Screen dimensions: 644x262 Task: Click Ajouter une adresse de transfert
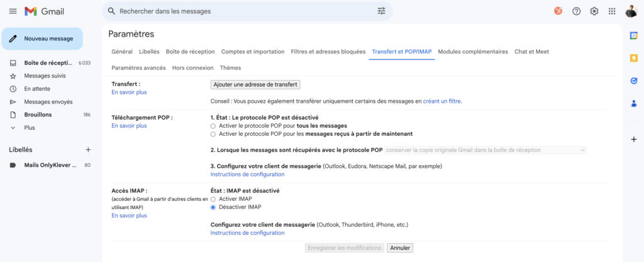255,84
